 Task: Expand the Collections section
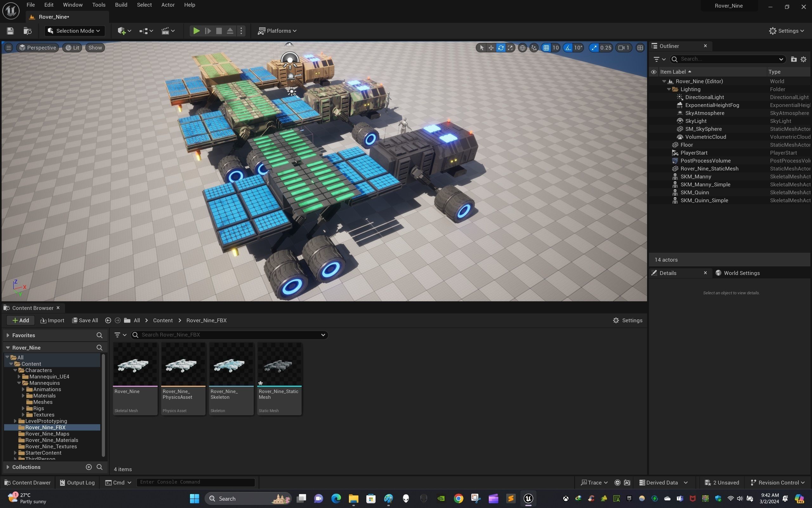8,467
